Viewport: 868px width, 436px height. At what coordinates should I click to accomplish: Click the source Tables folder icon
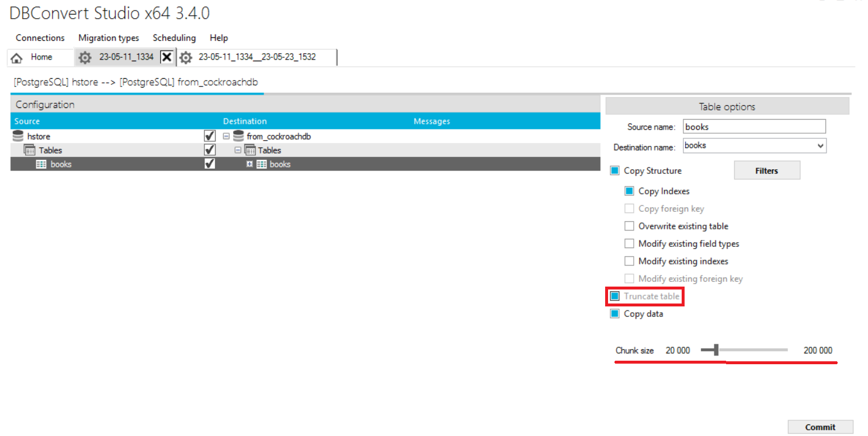point(30,150)
